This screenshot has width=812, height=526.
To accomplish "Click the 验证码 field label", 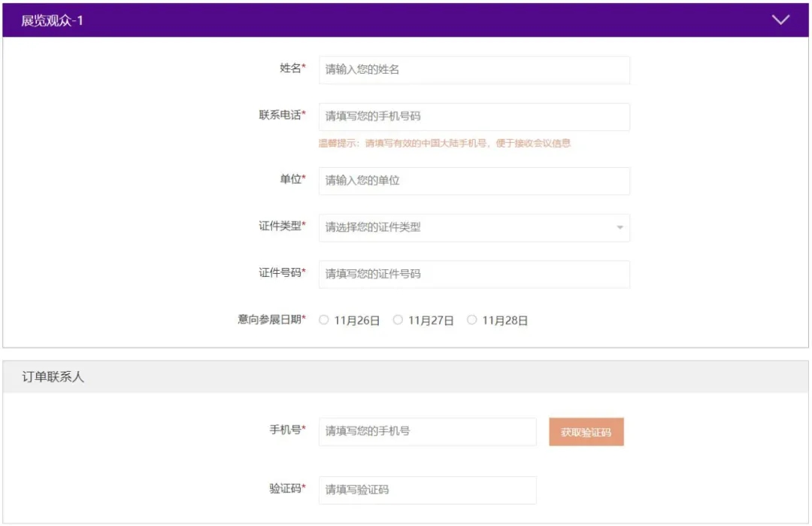I will click(x=286, y=488).
